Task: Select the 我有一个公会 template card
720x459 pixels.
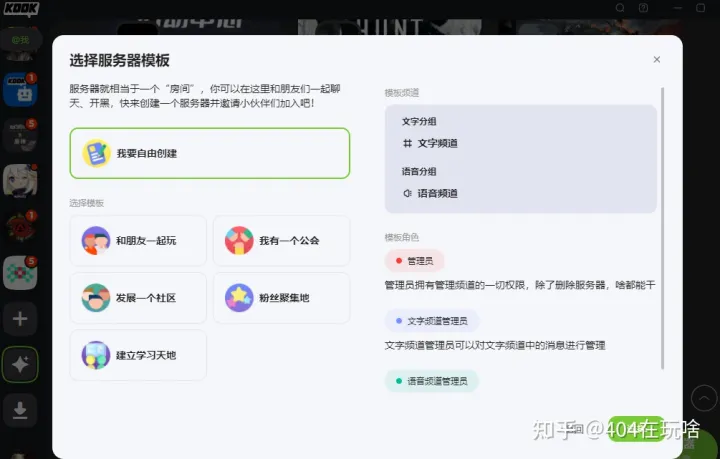Action: tap(281, 241)
